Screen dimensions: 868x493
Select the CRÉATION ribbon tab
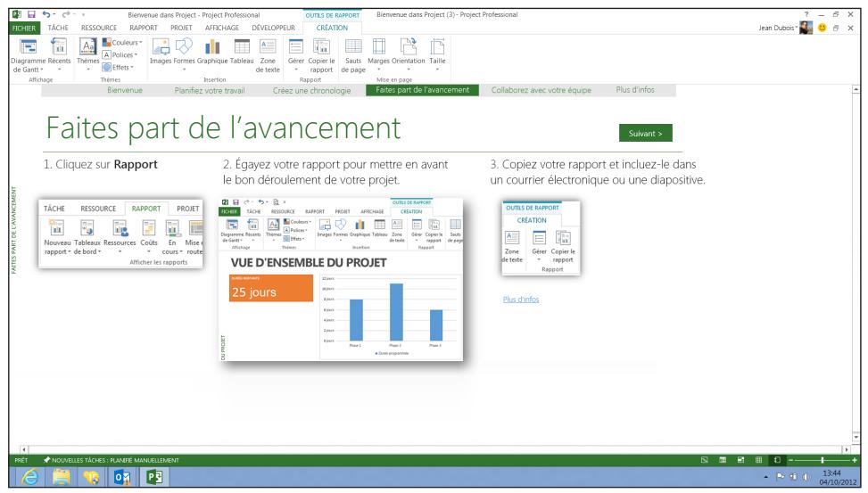332,28
